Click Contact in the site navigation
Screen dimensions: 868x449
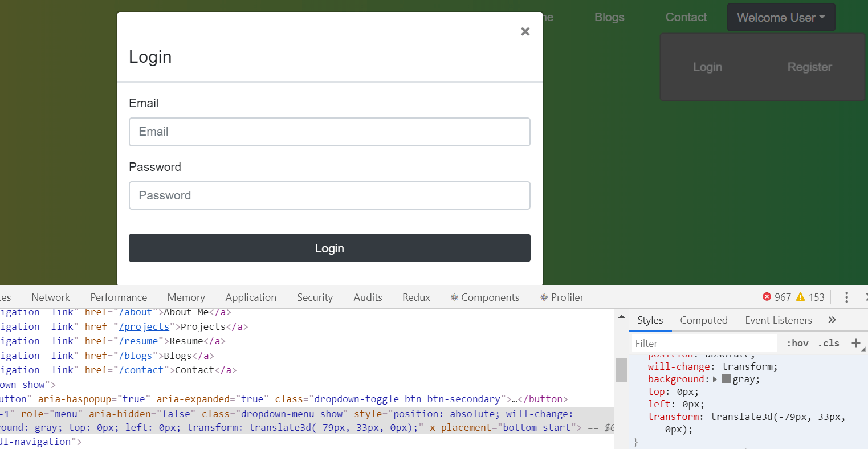pyautogui.click(x=685, y=17)
